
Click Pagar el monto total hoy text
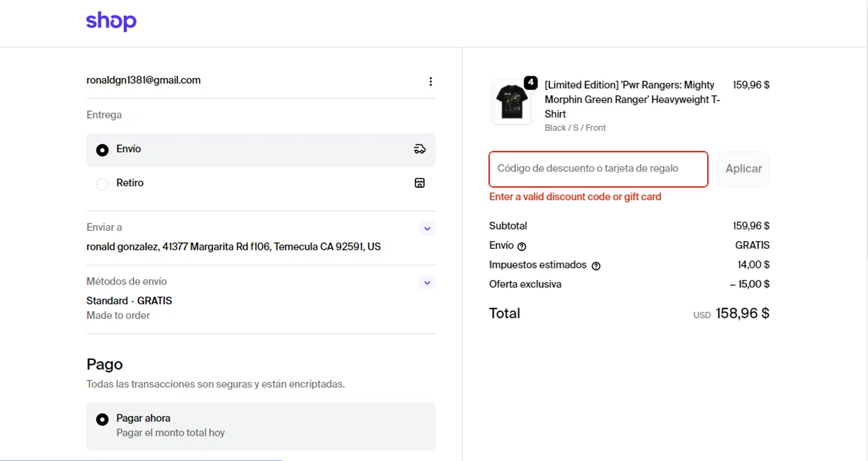(x=171, y=433)
